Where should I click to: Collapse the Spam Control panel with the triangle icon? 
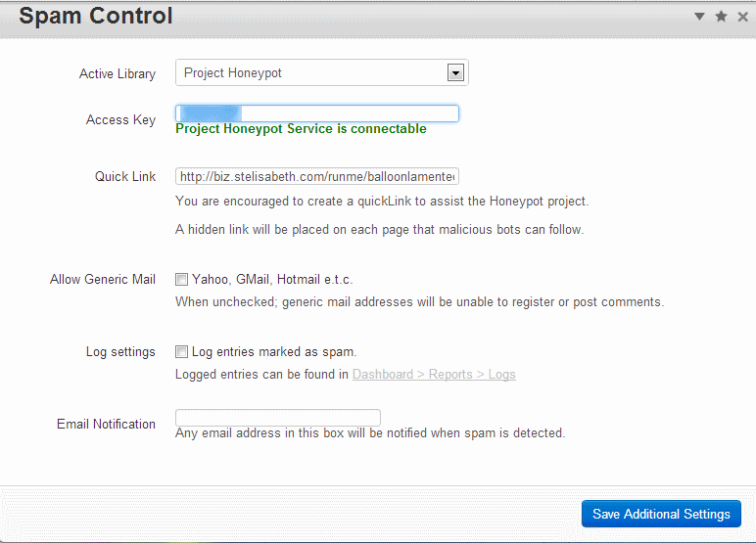(x=700, y=17)
